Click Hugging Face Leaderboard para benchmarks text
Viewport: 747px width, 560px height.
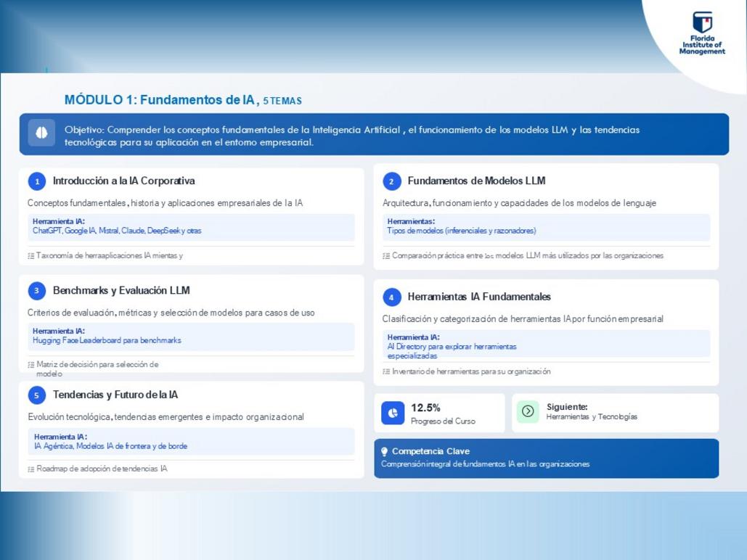[x=107, y=340]
